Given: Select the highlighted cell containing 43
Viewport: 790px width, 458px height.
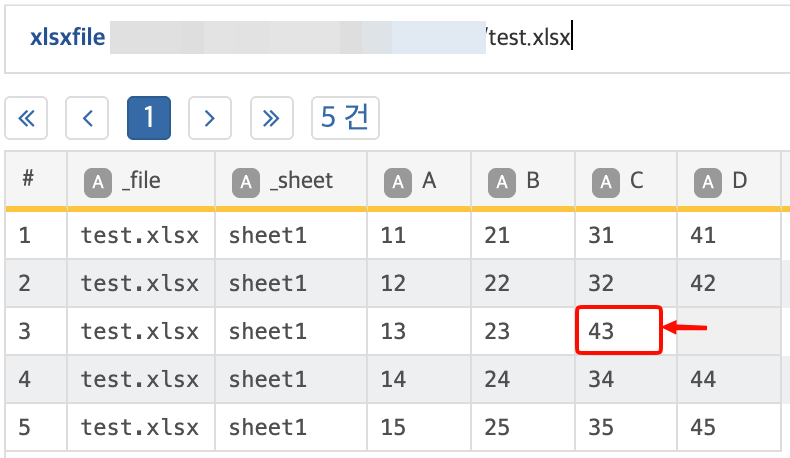Looking at the screenshot, I should click(x=619, y=331).
